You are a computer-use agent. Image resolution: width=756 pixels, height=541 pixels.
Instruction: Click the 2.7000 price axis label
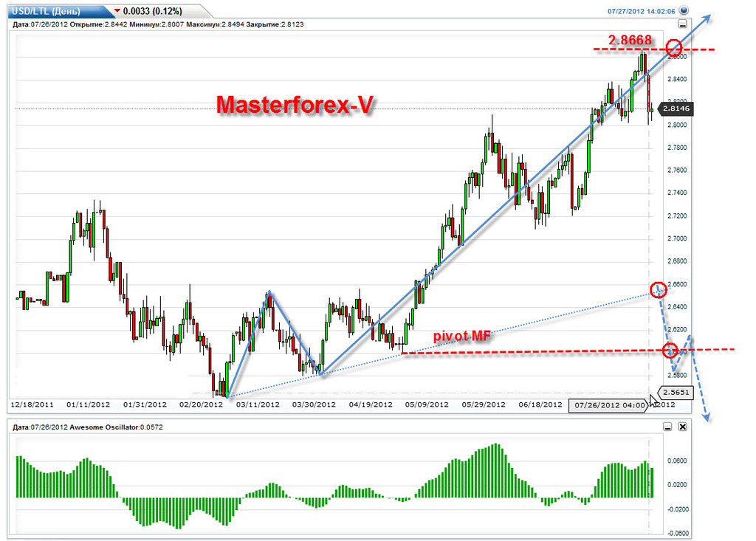click(677, 238)
